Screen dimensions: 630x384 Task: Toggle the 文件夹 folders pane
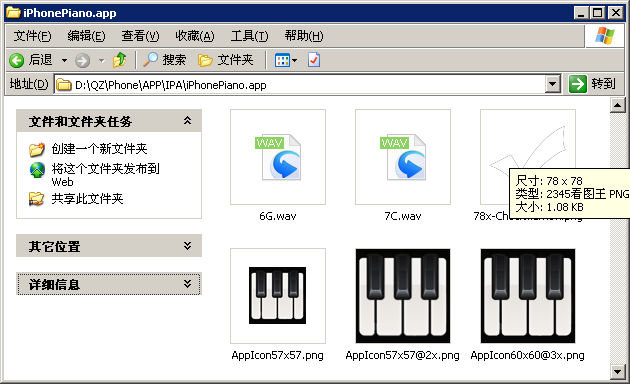[x=225, y=60]
